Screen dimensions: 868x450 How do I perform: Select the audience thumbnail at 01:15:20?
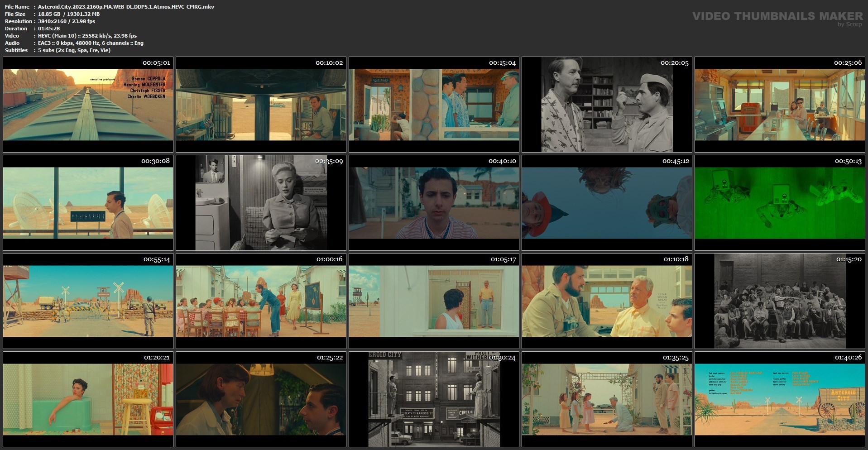point(780,301)
